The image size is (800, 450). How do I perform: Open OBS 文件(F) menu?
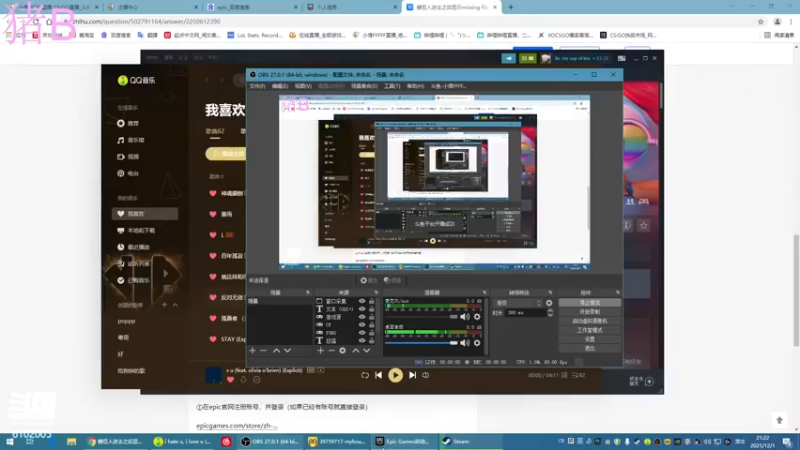(x=257, y=86)
